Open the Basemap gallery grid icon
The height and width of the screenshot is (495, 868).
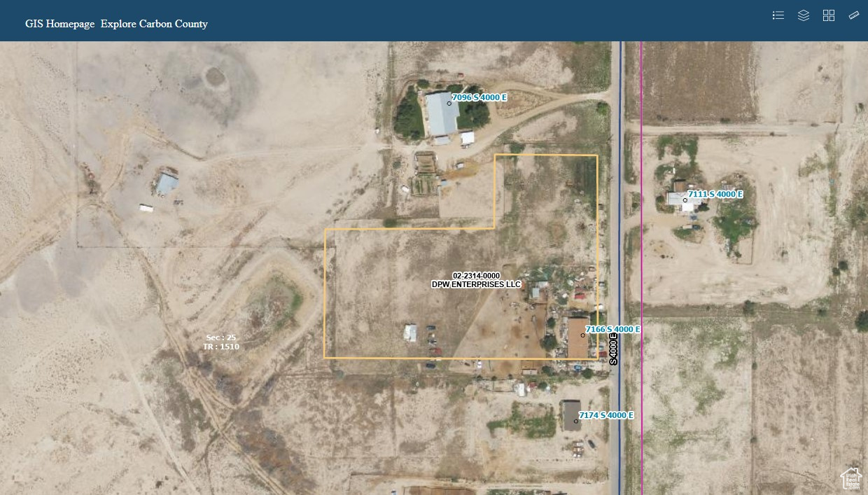[829, 15]
